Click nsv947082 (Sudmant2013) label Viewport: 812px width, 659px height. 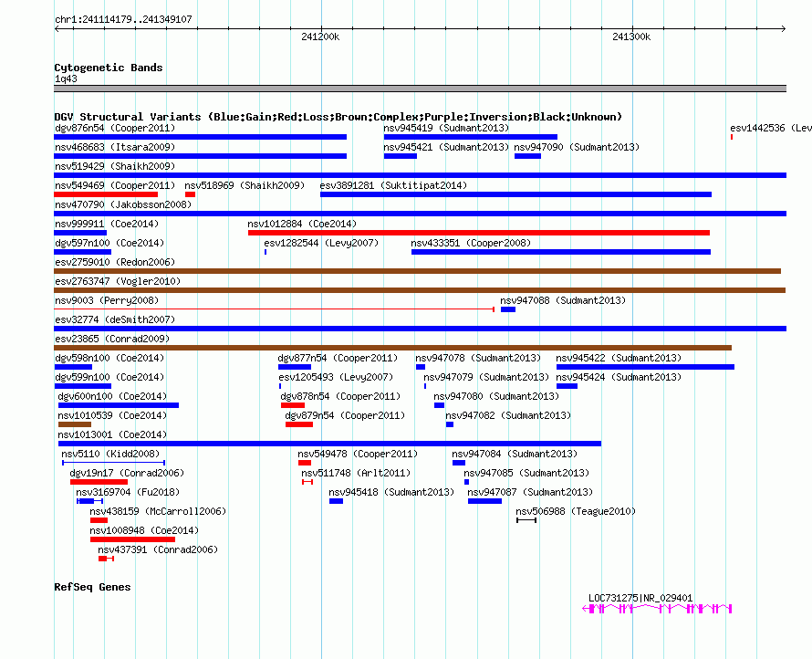[508, 415]
